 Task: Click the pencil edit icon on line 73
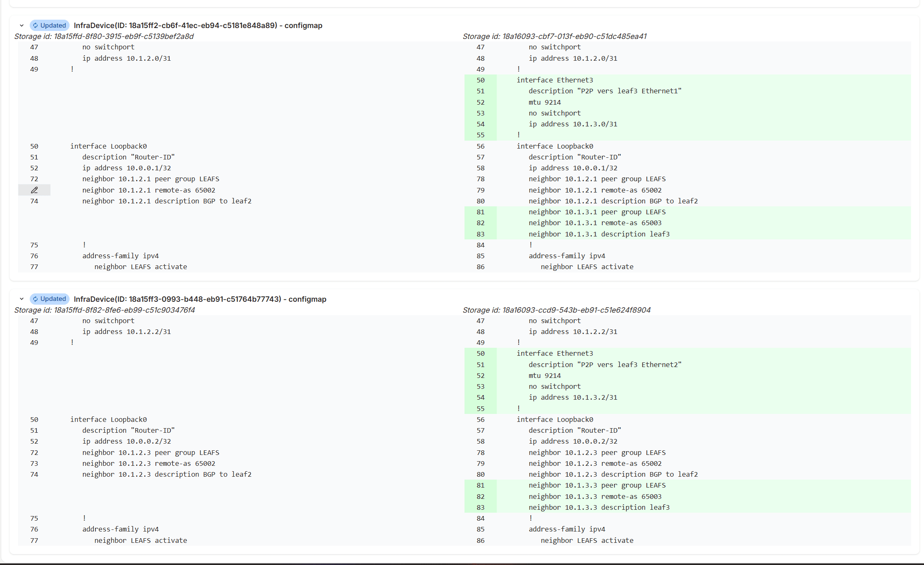34,190
